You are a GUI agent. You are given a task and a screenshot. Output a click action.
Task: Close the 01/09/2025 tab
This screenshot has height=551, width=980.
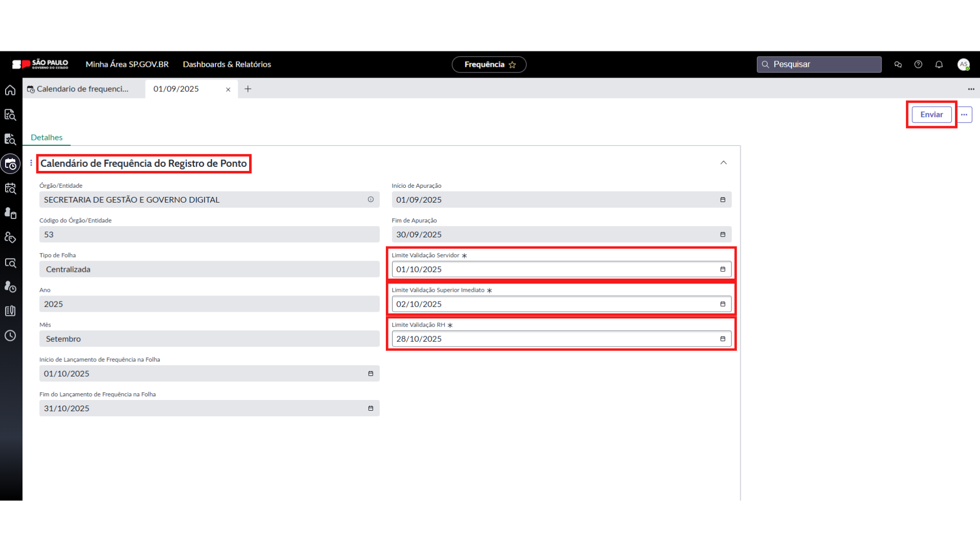[228, 89]
